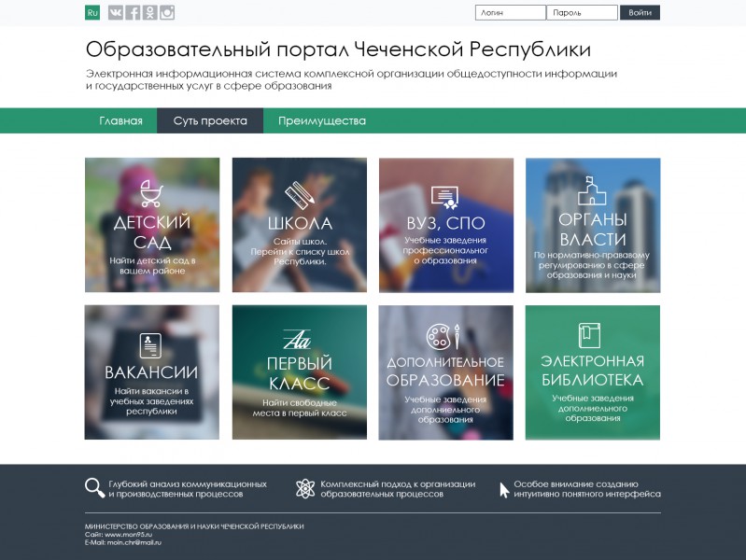Click the moin.chr@mail.ru email link
The height and width of the screenshot is (560, 746).
point(134,542)
